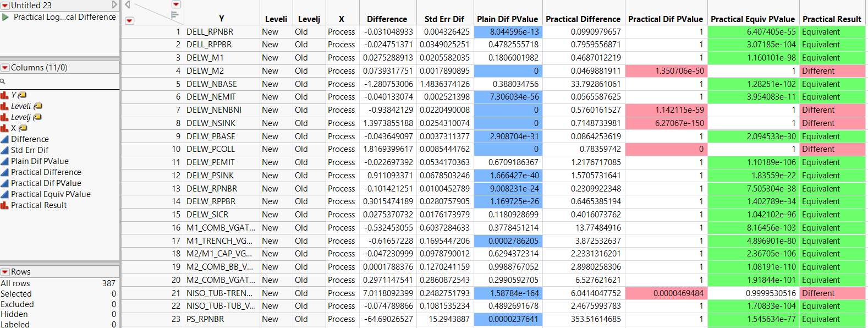Click the continuous icon beside Std Err Dif
Image resolution: width=868 pixels, height=328 pixels.
pyautogui.click(x=4, y=150)
